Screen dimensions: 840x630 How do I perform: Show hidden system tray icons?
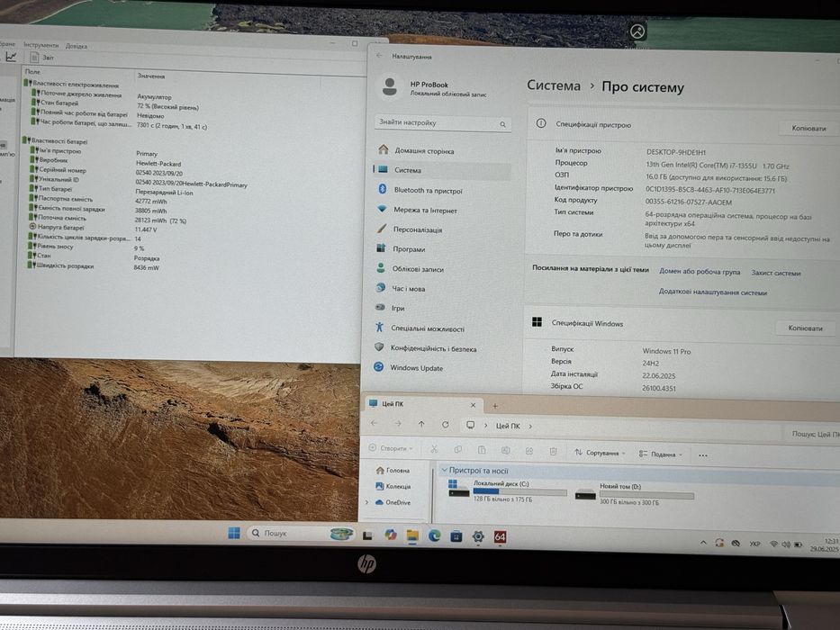703,543
